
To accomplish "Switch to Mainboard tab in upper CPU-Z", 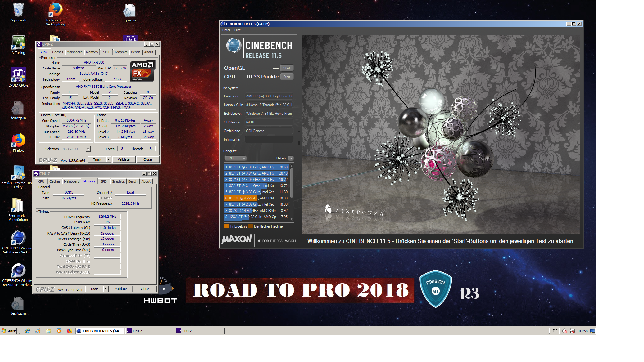I will 75,52.
